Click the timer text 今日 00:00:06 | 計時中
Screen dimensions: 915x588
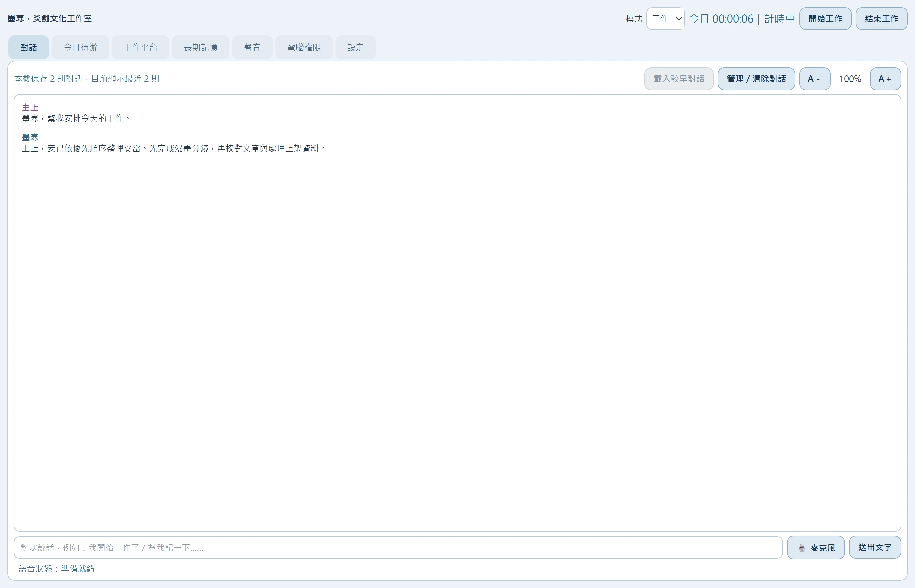coord(741,18)
